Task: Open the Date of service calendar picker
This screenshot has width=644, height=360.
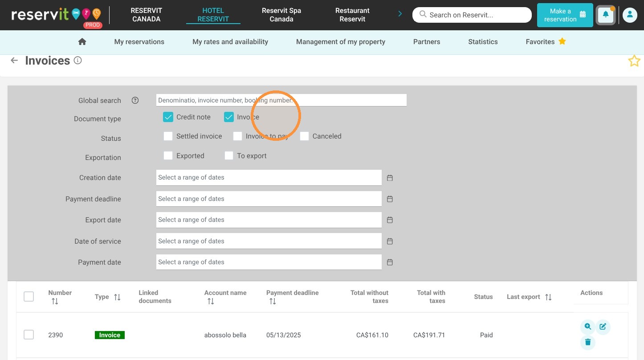Action: [x=390, y=241]
